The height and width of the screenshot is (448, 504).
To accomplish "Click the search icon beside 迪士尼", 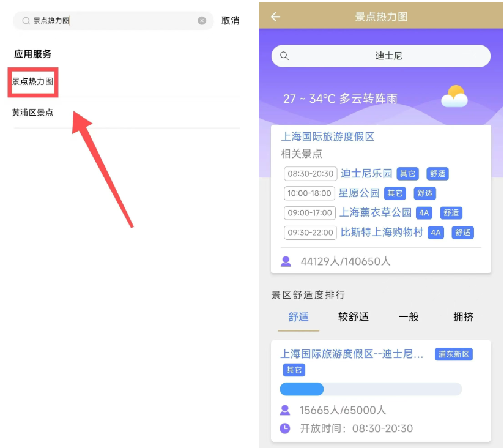I will click(x=284, y=56).
